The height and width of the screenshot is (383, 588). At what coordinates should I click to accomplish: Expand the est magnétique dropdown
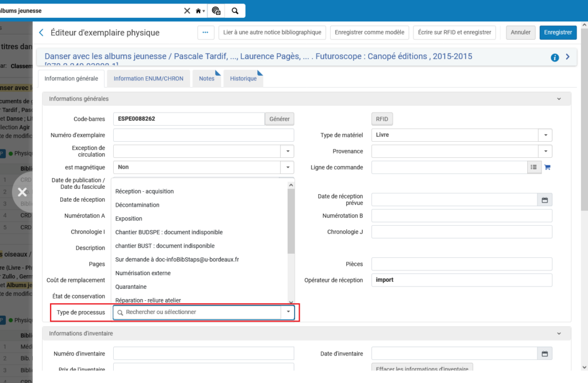tap(287, 168)
